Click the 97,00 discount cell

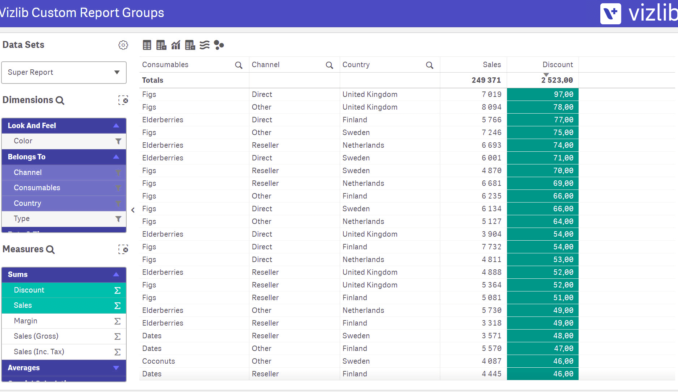[x=543, y=94]
